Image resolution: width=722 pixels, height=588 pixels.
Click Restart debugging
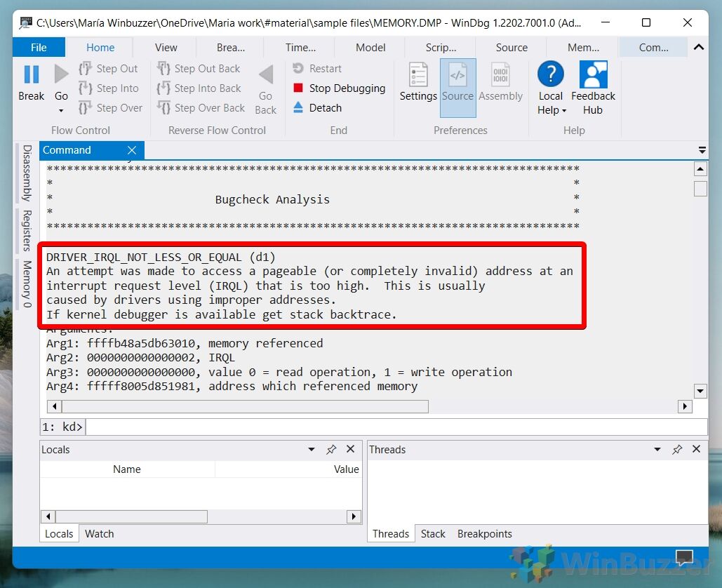[317, 69]
